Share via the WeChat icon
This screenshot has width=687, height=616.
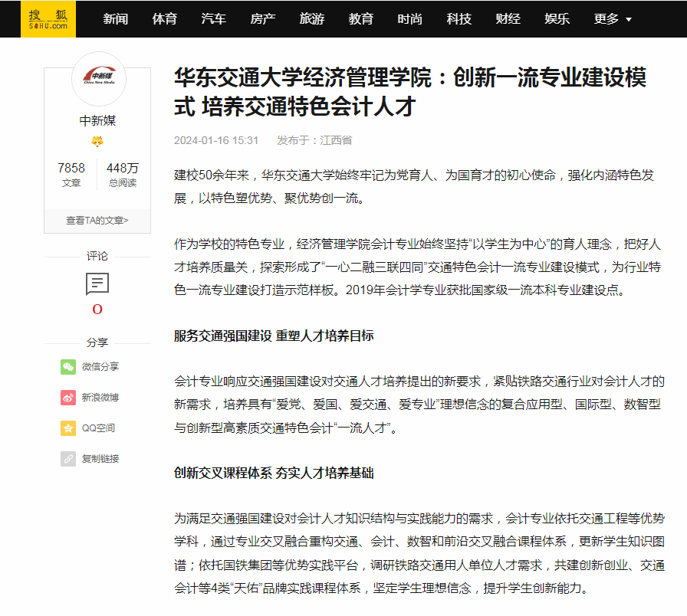coord(68,367)
